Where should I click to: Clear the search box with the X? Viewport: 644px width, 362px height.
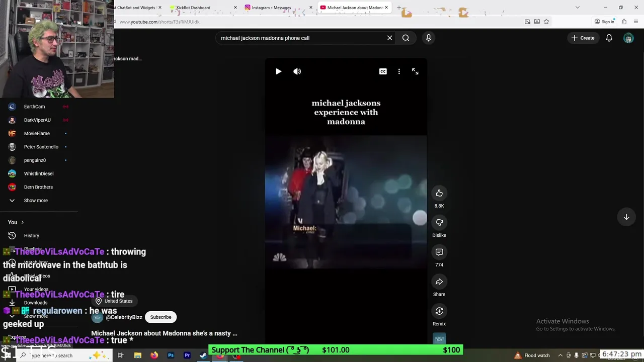(x=389, y=38)
